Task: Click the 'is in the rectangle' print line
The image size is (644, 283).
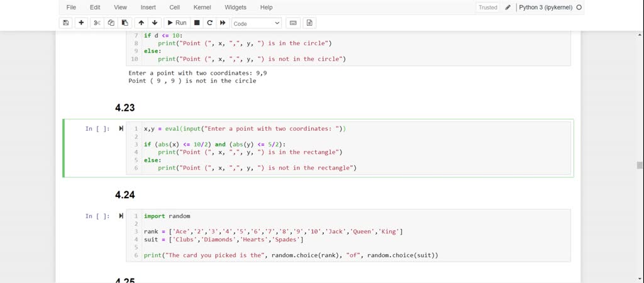Action: point(250,152)
